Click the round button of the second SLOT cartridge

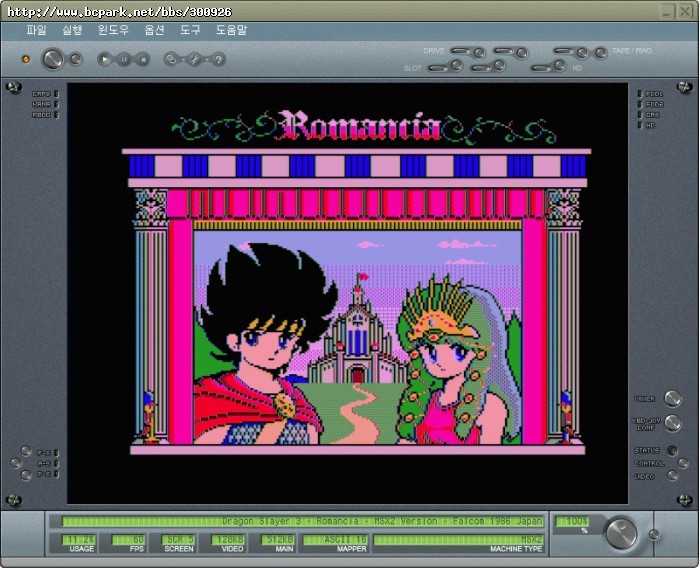[x=500, y=66]
